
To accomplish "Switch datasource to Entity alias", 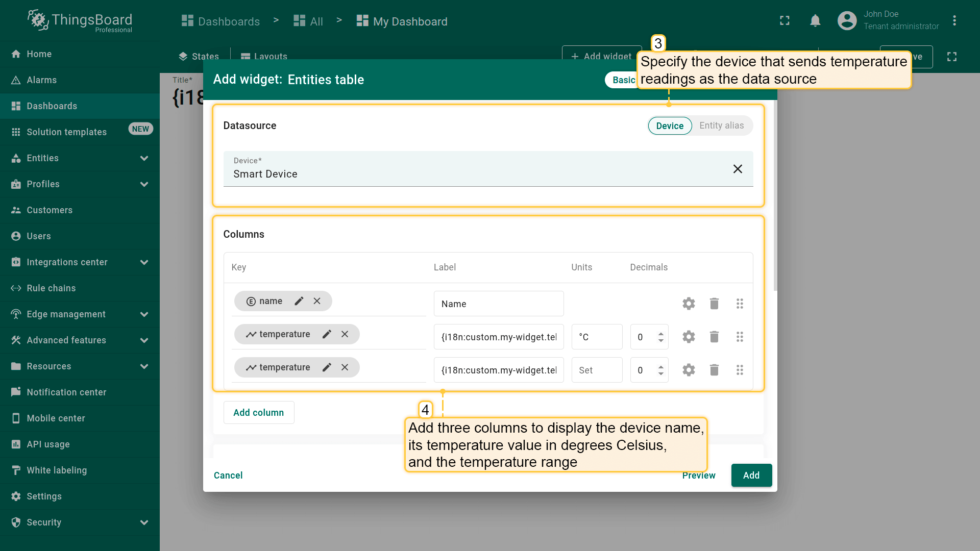I will click(x=721, y=126).
